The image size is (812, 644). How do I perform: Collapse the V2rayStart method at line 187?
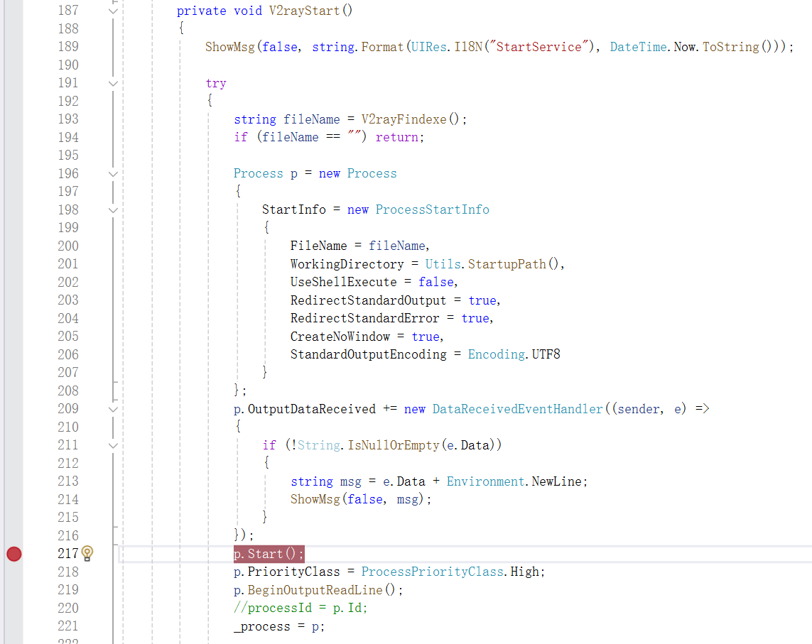[x=113, y=11]
